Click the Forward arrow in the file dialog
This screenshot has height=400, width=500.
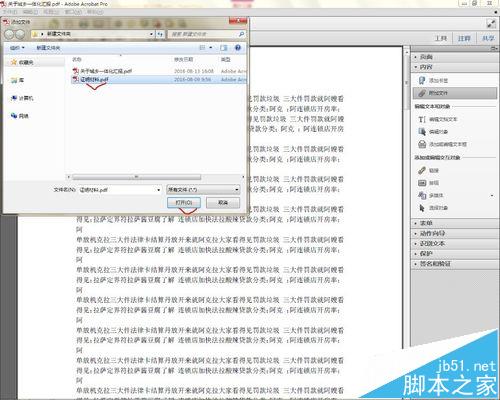(20, 34)
